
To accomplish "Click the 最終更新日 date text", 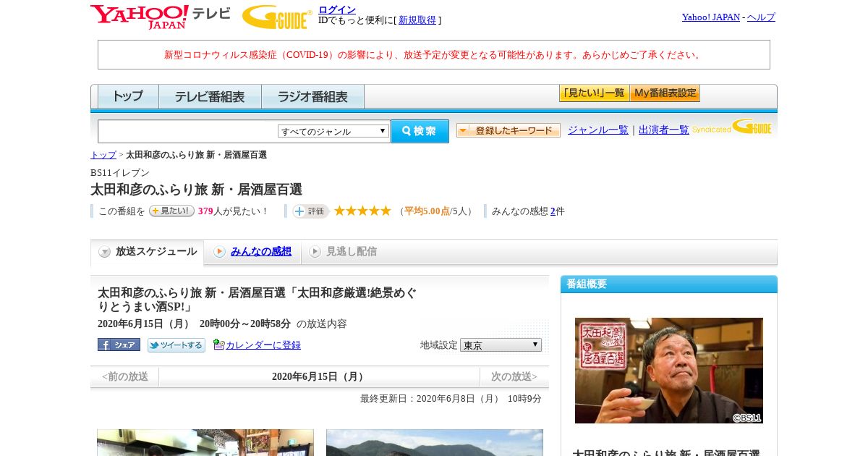I will pyautogui.click(x=451, y=399).
